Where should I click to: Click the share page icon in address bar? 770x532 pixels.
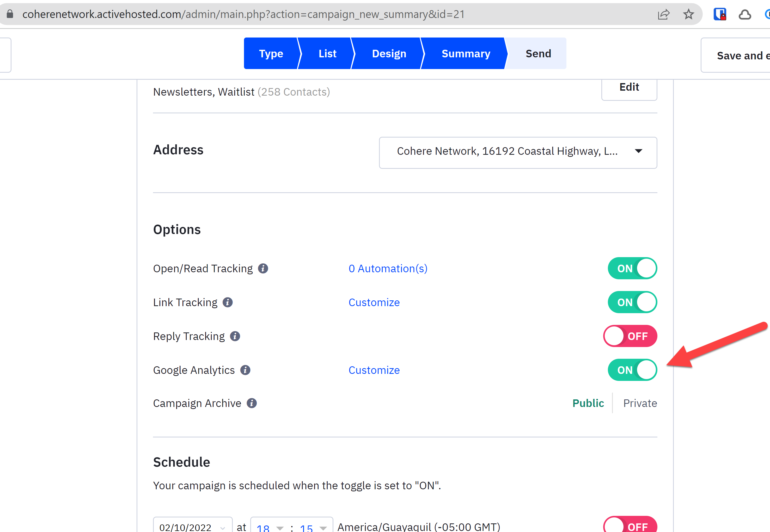[x=663, y=14]
